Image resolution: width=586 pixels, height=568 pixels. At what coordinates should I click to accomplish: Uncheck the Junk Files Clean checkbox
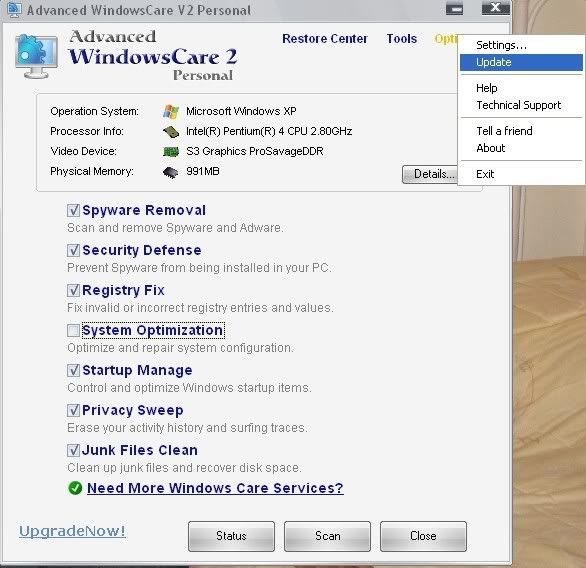tap(73, 450)
